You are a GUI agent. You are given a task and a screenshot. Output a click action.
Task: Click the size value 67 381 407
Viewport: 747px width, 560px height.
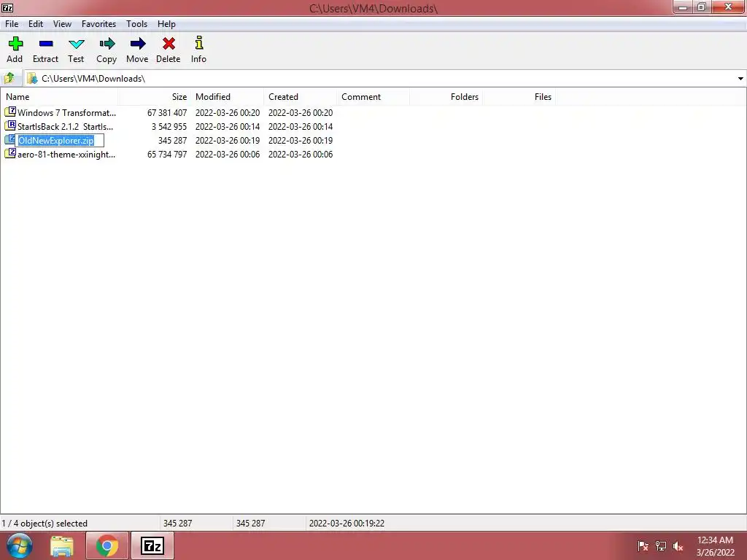[167, 113]
